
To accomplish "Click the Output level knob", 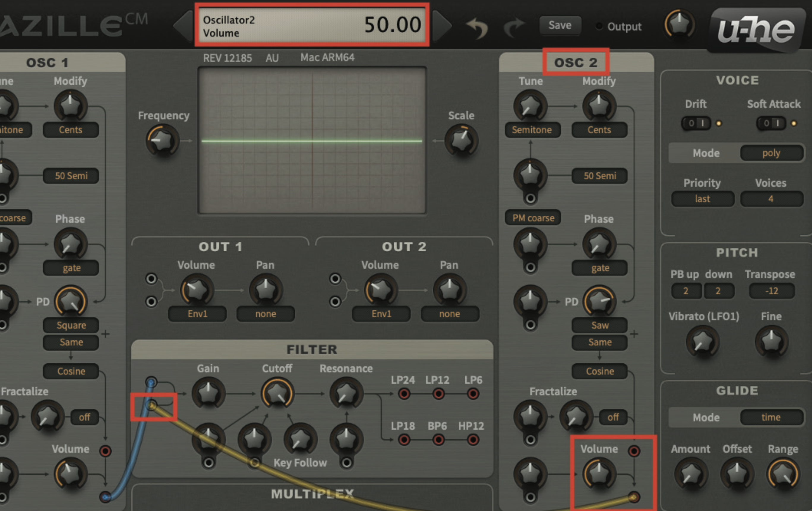I will pyautogui.click(x=679, y=25).
